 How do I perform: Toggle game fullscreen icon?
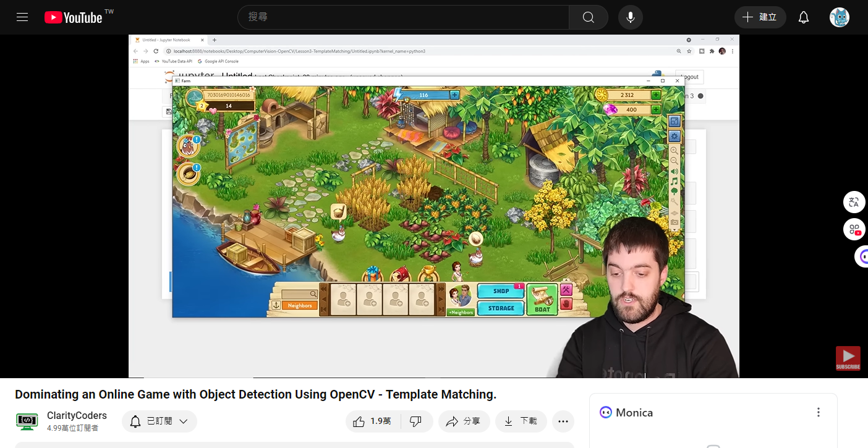674,122
